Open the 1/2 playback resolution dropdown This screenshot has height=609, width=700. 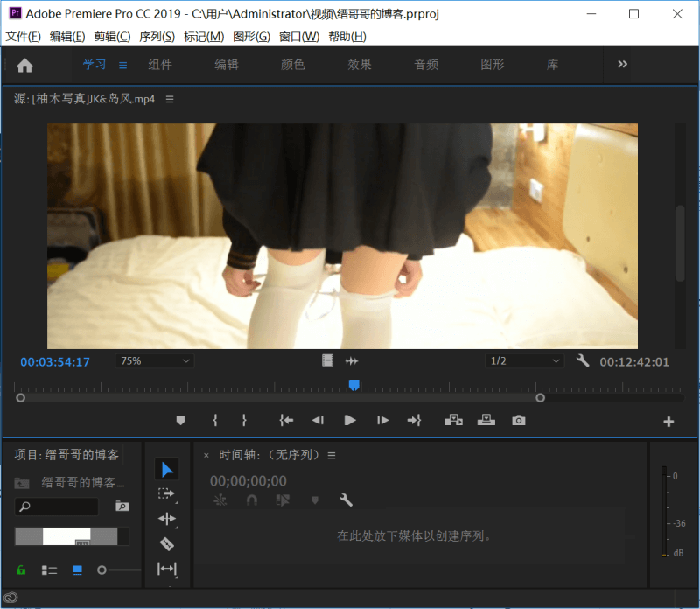525,361
